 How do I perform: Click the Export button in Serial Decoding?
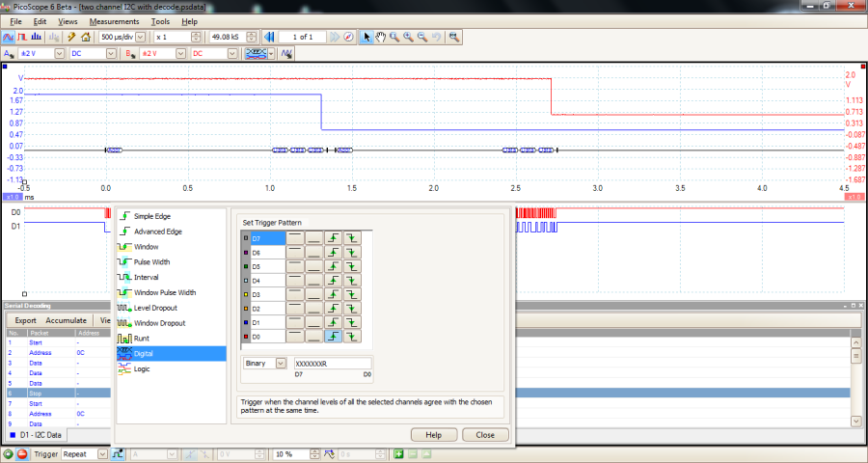click(25, 320)
